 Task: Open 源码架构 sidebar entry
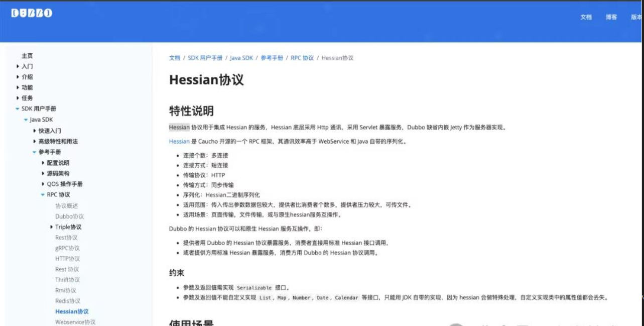58,173
